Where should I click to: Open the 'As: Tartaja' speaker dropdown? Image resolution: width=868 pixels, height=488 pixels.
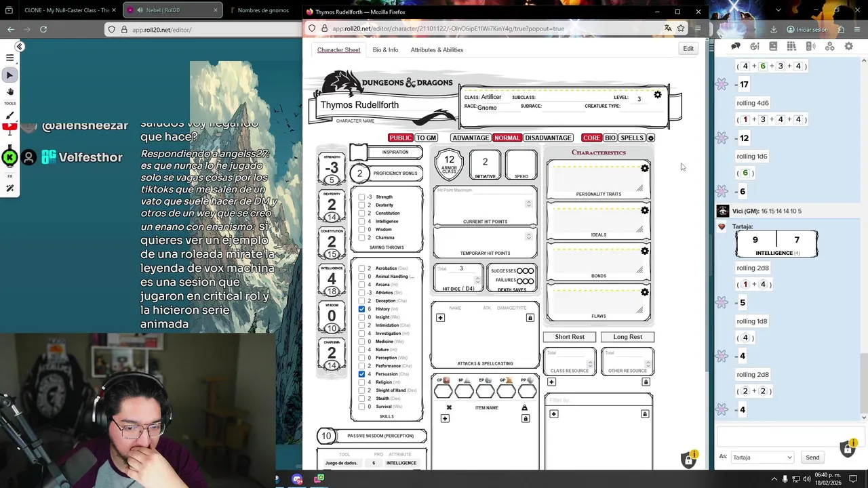click(762, 457)
